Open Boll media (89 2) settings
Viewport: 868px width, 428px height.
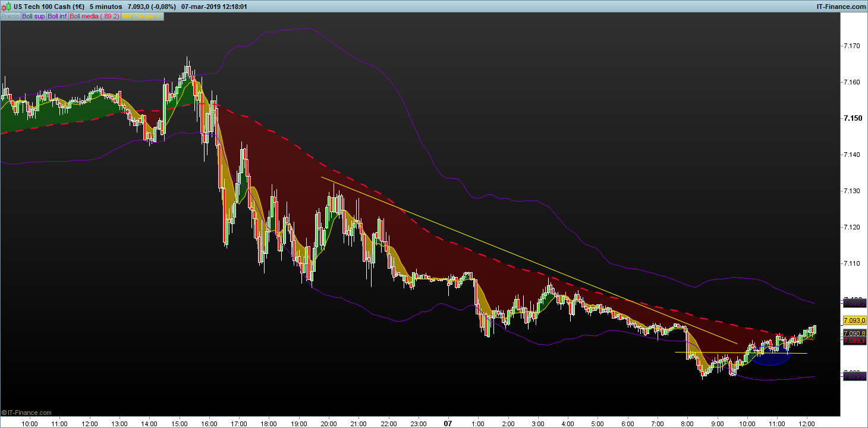[95, 17]
